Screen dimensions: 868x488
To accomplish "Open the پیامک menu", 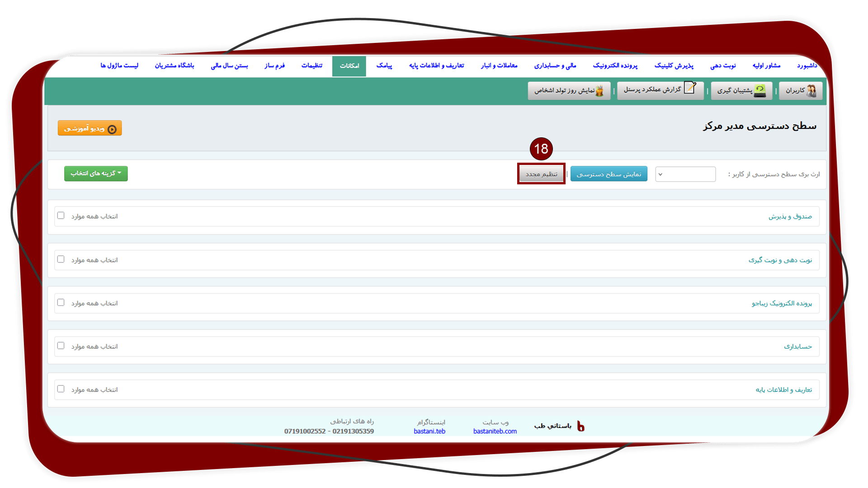I will point(384,66).
